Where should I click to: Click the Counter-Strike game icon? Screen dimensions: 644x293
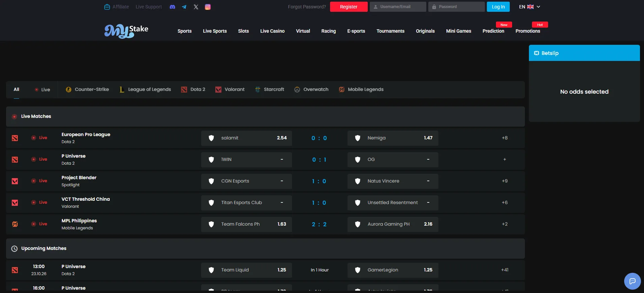tap(69, 90)
